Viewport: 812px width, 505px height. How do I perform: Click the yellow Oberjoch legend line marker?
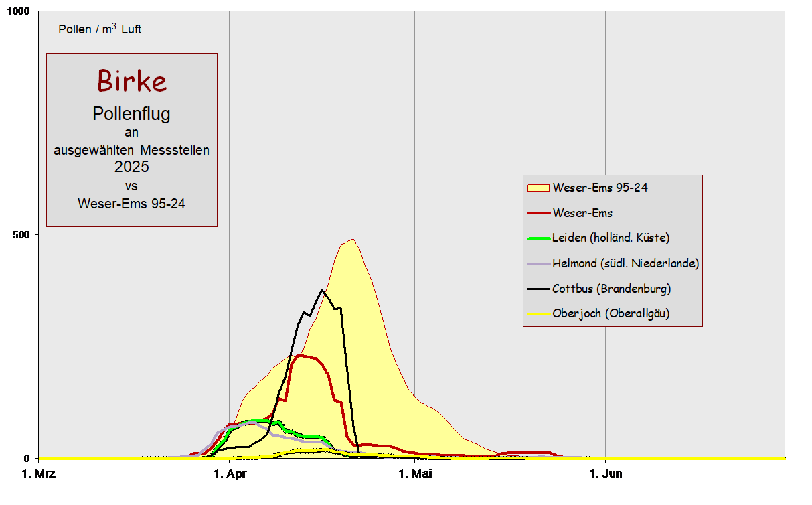[538, 314]
